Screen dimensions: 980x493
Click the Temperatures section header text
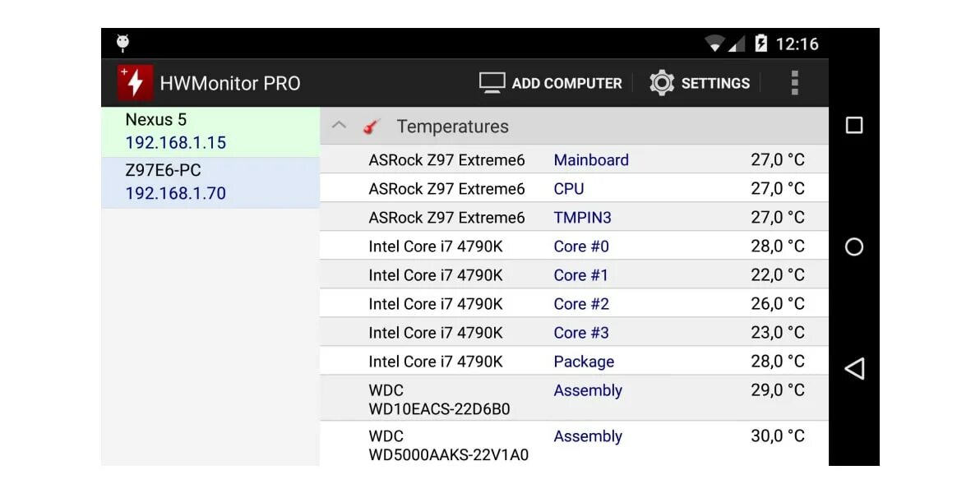click(452, 127)
